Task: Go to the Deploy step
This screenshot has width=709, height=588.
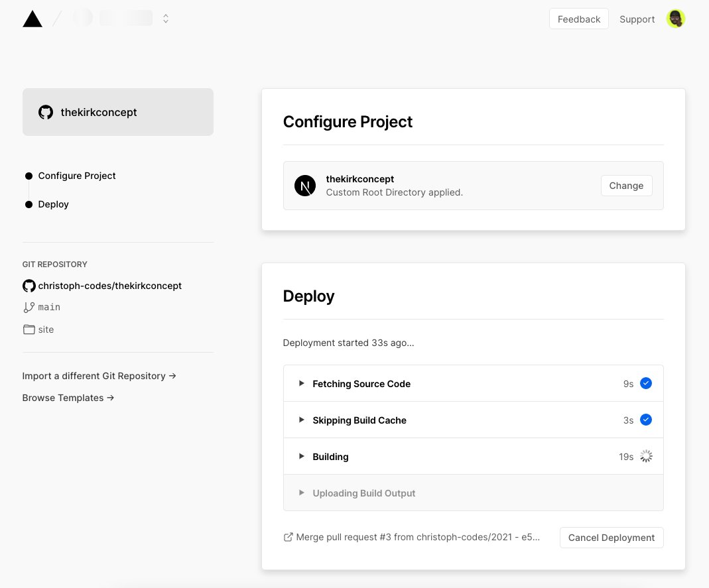Action: (53, 204)
